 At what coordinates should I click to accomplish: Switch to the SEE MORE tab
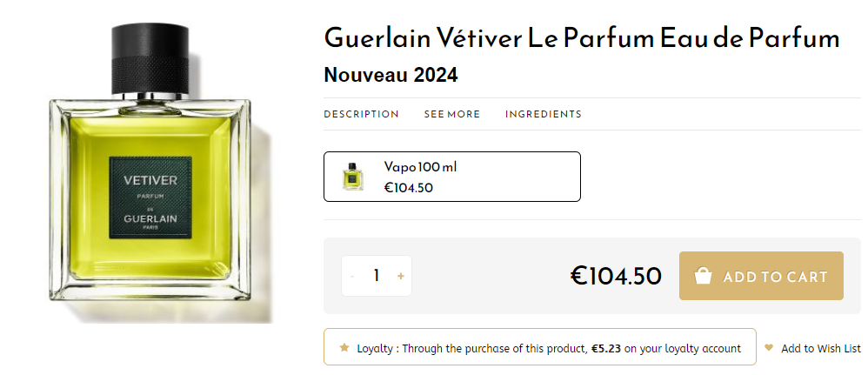coord(451,114)
